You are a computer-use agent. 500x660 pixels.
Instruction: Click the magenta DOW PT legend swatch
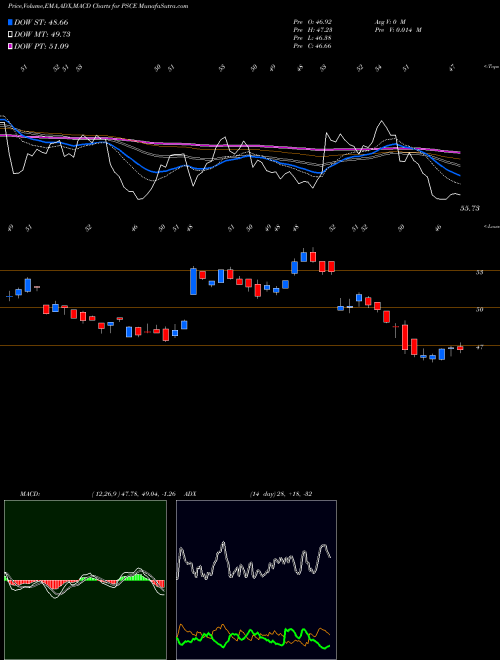[10, 46]
